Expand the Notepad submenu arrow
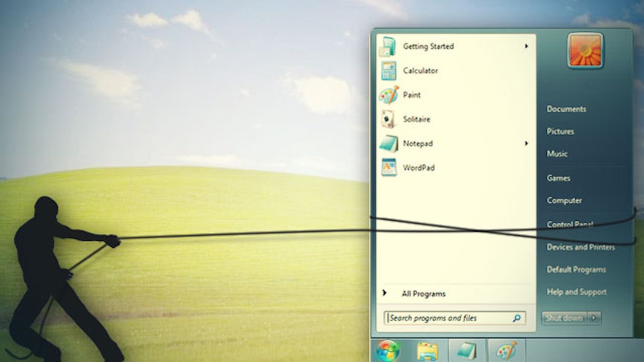The height and width of the screenshot is (362, 644). (526, 144)
